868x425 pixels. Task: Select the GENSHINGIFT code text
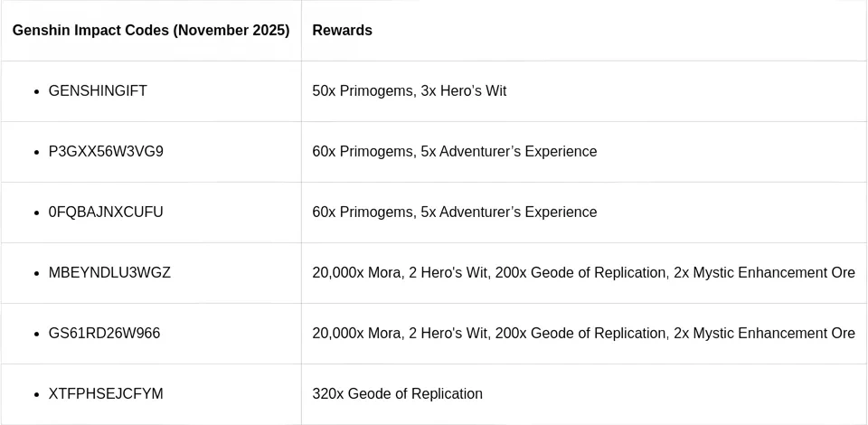coord(98,91)
